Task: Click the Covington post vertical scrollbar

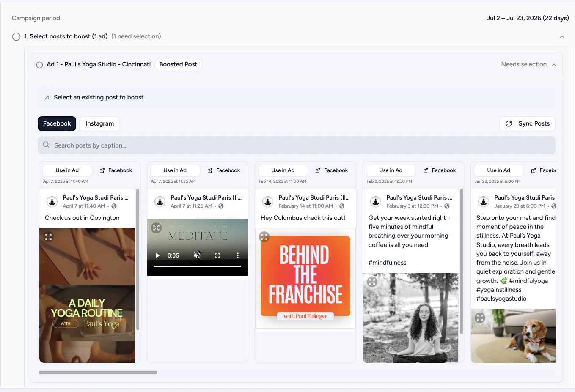Action: 138,260
